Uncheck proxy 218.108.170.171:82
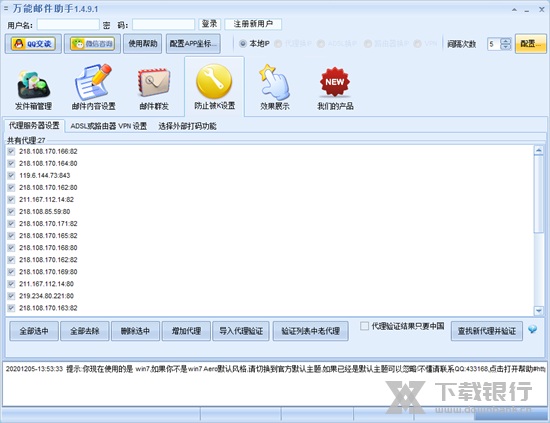The image size is (550, 423). click(x=11, y=224)
